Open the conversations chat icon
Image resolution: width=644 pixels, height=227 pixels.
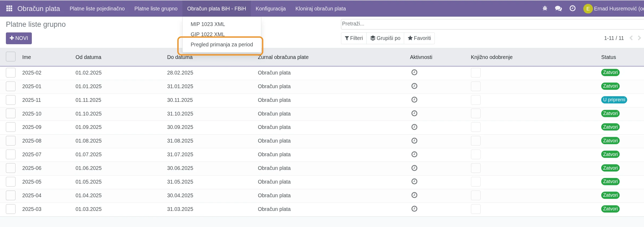(558, 9)
